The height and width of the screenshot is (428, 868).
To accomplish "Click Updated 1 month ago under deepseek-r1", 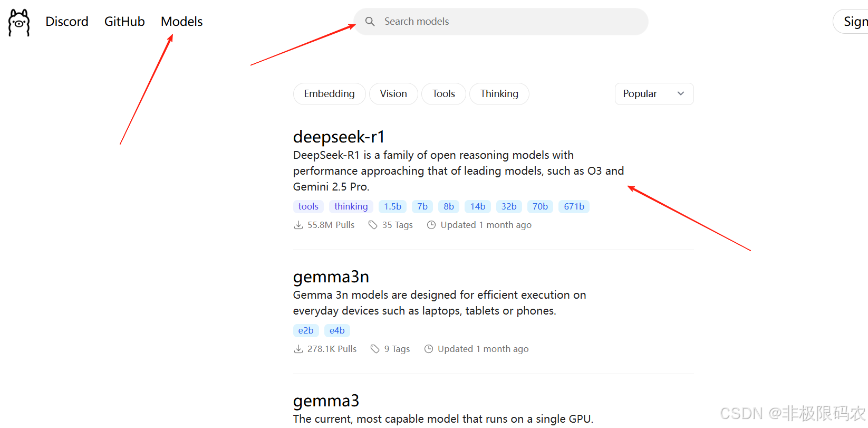I will (x=486, y=225).
